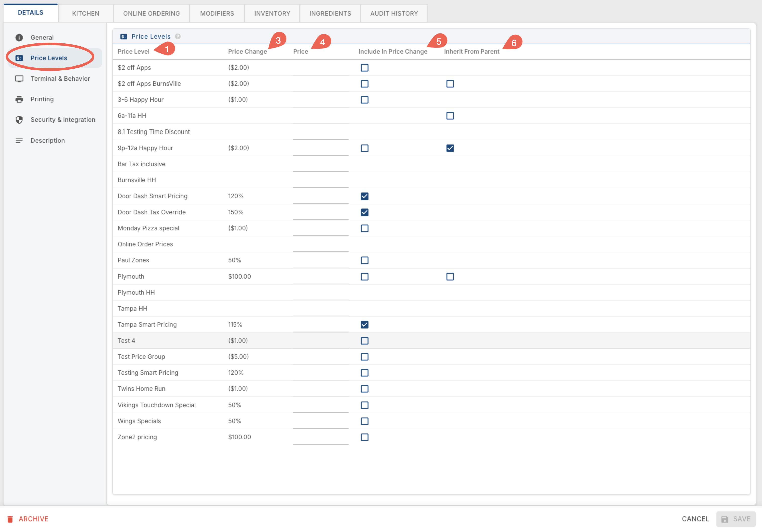Click the Save button
762x532 pixels.
[x=735, y=519]
